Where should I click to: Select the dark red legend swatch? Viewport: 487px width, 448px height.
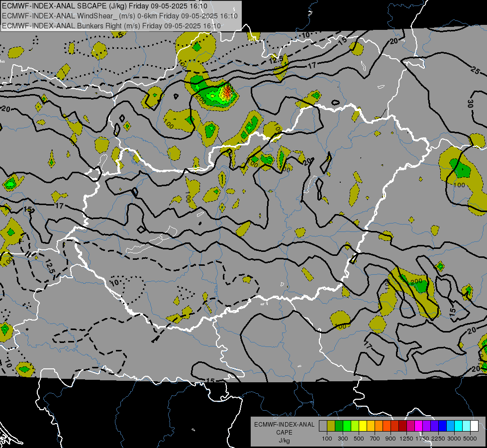click(x=402, y=426)
